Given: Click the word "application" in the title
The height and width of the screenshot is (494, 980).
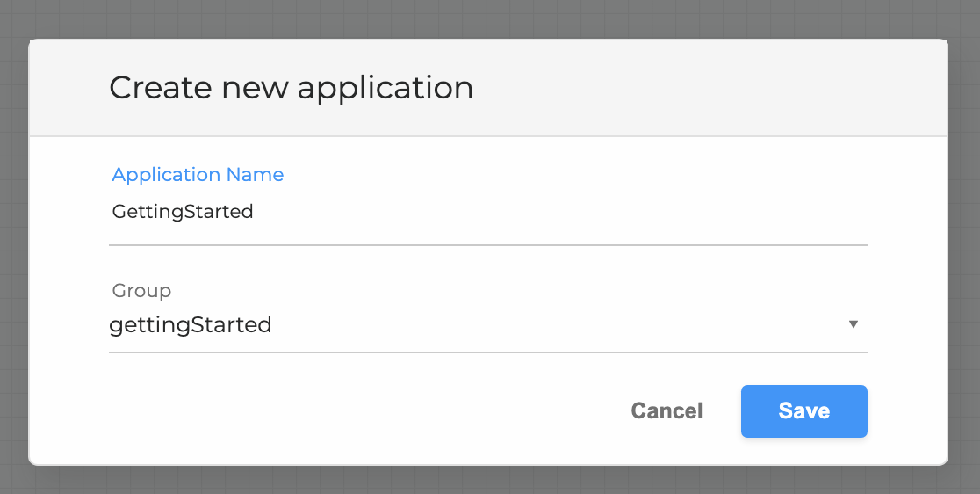Looking at the screenshot, I should click(385, 88).
